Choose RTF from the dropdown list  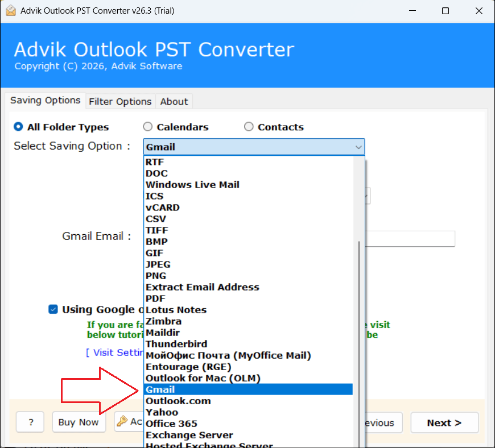(x=248, y=162)
